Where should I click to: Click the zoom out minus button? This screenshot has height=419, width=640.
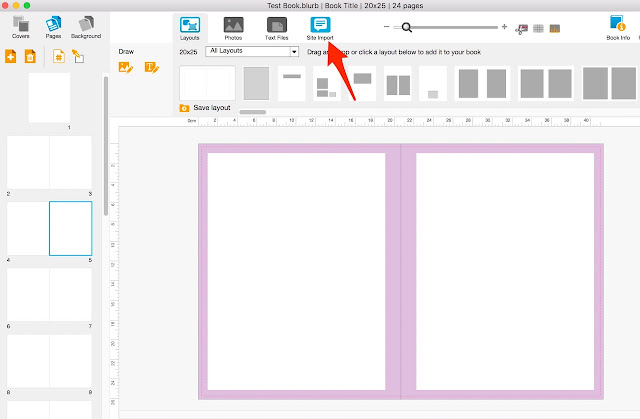387,27
